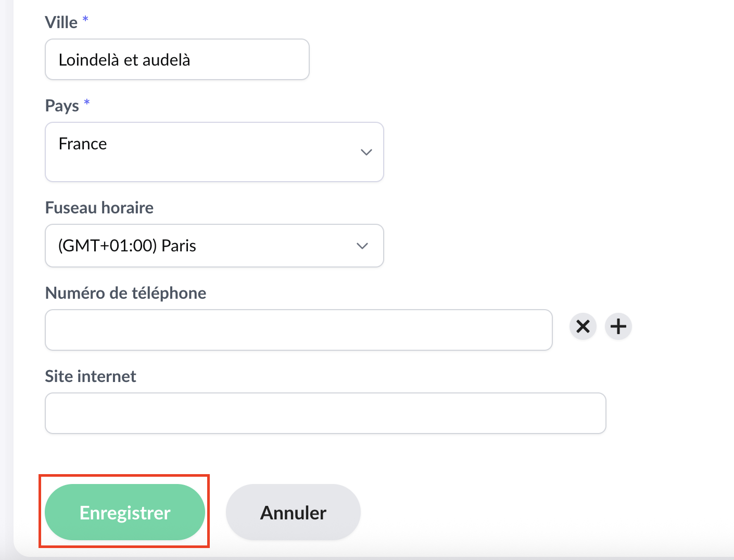Screen dimensions: 734x560
Task: Click the required asterisk beside Pays
Action: 87,103
